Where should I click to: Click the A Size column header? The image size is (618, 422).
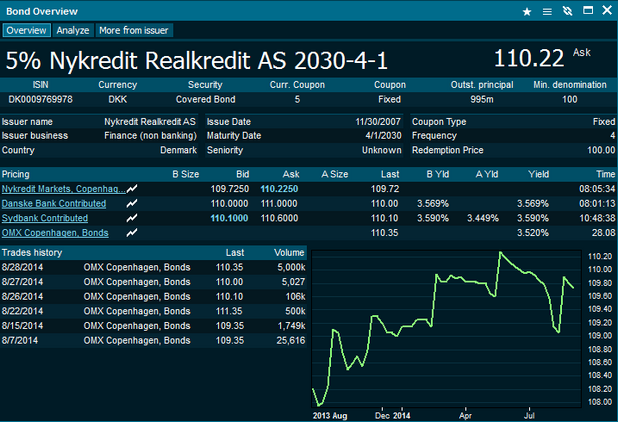[x=335, y=174]
